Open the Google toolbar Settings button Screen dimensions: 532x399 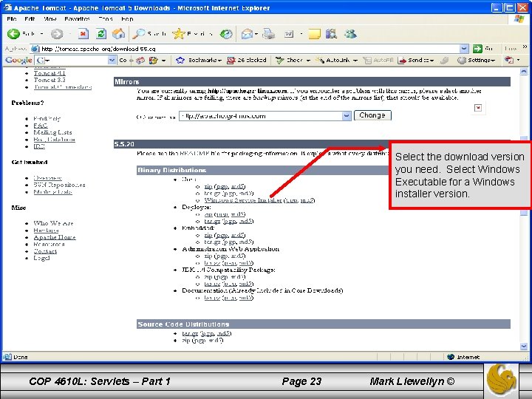point(476,60)
